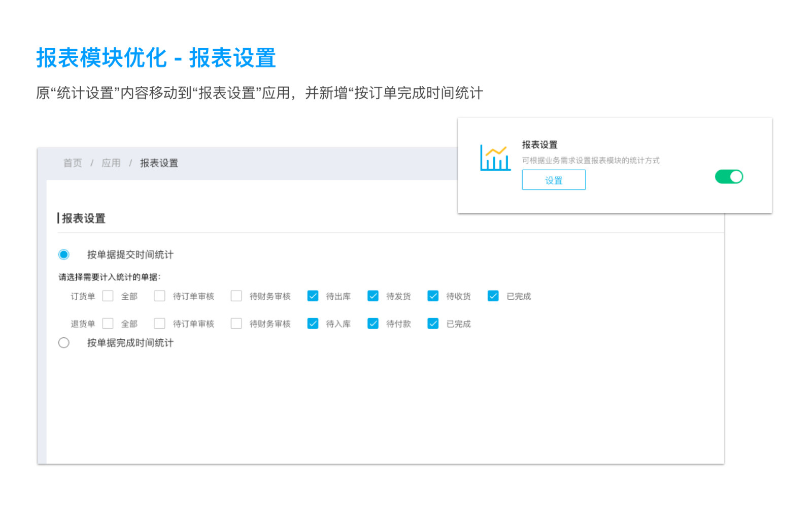Check 待订单审核 for 订货单
The width and height of the screenshot is (812, 508).
coord(159,296)
